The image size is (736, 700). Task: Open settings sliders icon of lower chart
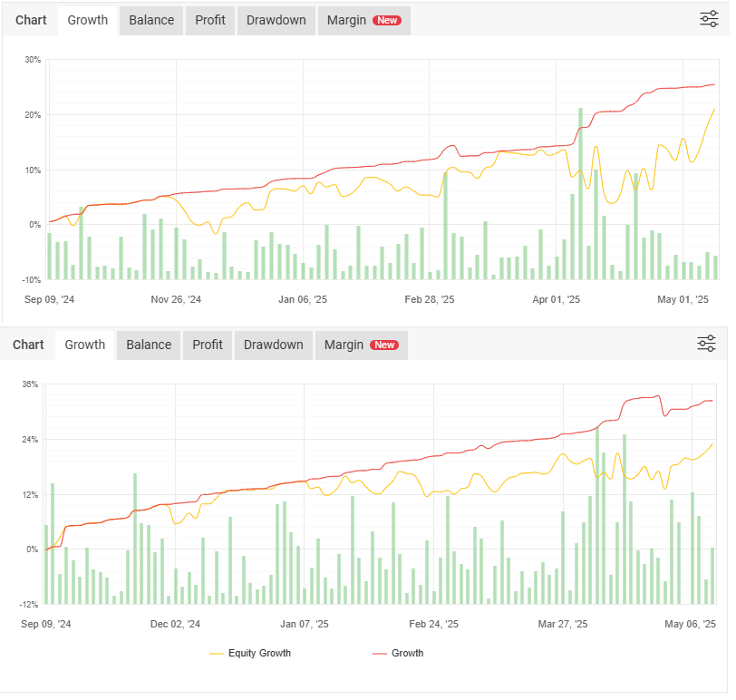point(706,344)
